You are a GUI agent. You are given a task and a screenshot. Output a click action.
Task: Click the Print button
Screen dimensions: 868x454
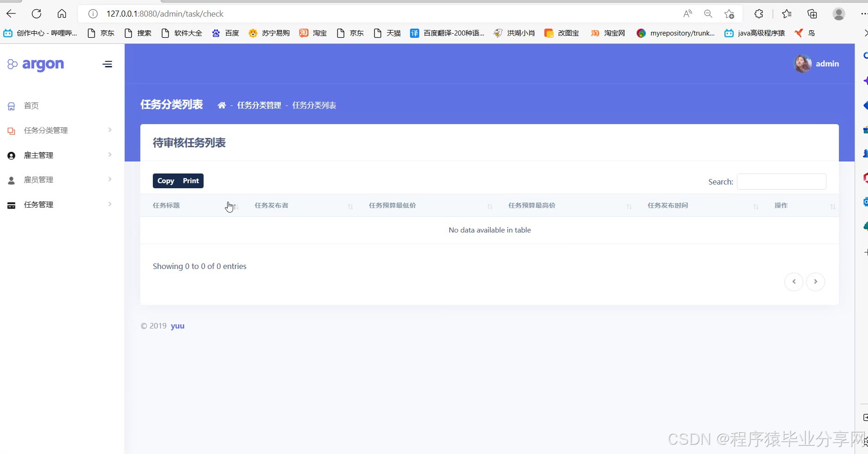point(191,181)
